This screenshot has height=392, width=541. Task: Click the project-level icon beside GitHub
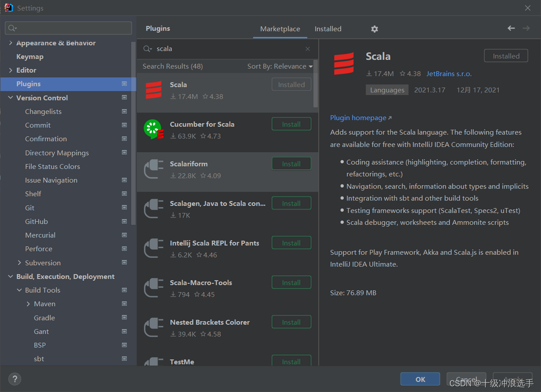coord(125,221)
